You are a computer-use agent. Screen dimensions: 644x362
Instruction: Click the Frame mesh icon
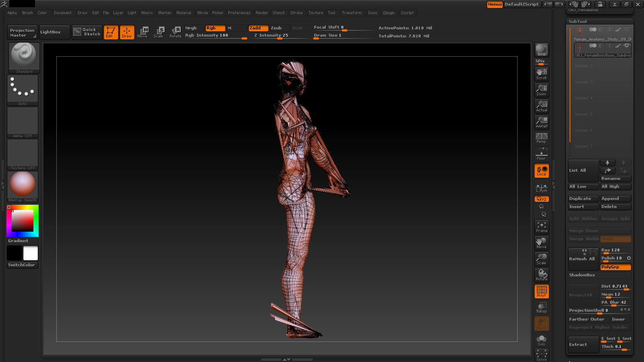point(541,227)
